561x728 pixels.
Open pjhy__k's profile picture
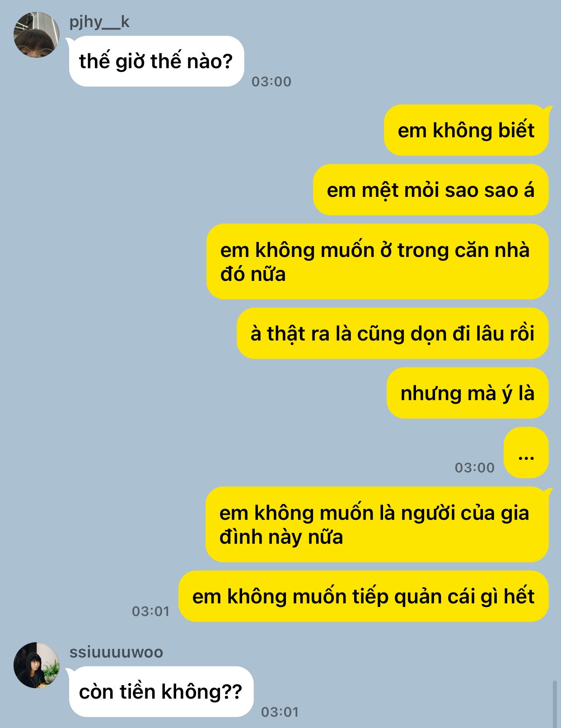point(37,35)
